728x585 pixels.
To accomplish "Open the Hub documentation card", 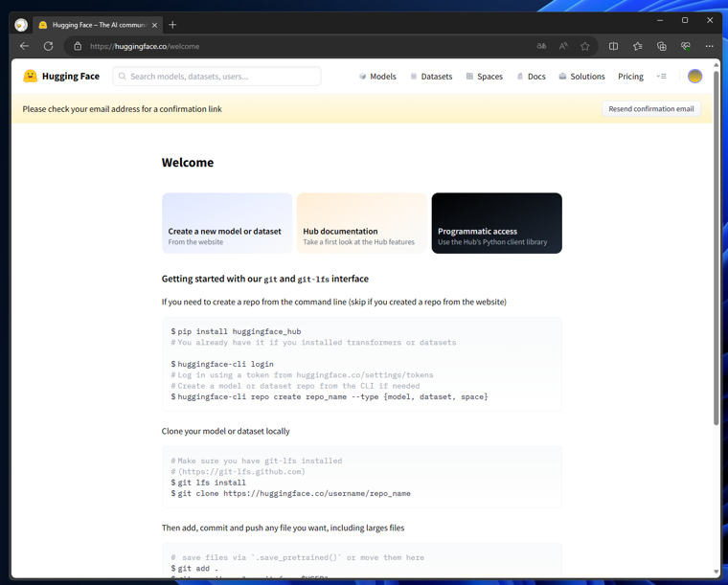I will point(362,223).
